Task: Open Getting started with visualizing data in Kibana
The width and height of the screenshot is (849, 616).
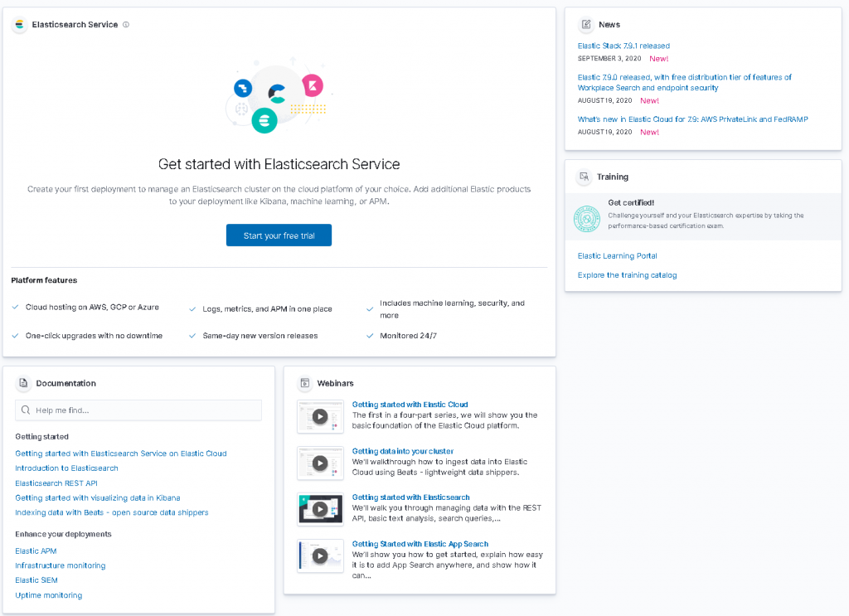Action: click(x=98, y=497)
